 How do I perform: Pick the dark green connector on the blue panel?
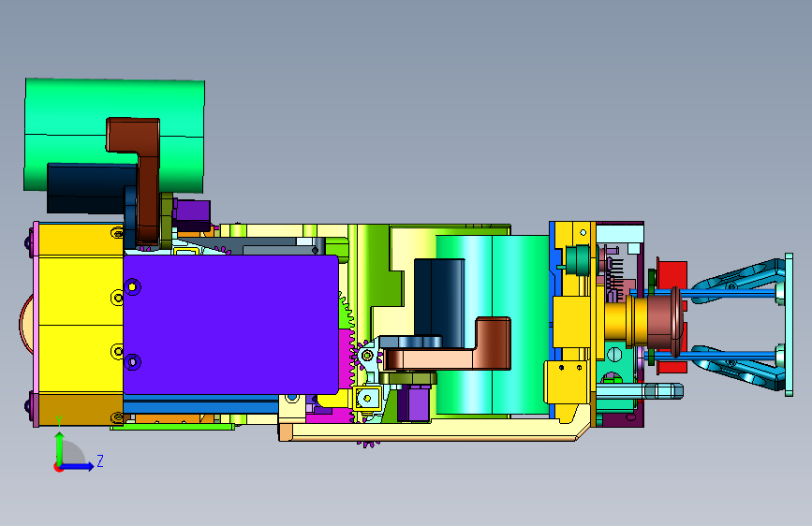pos(577,260)
